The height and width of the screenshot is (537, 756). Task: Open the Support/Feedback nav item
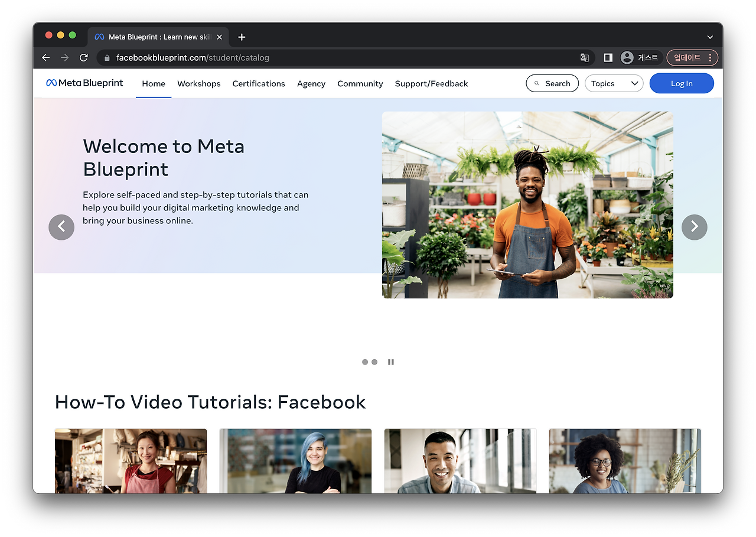pos(432,84)
